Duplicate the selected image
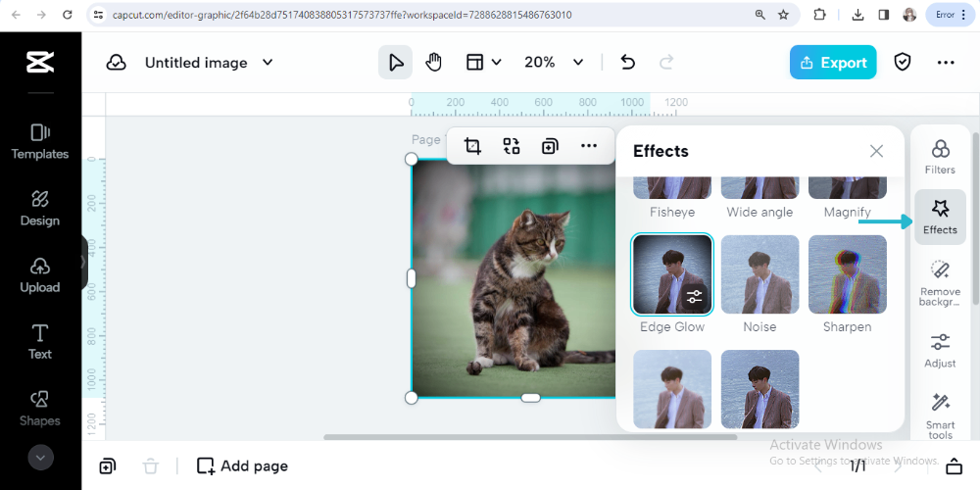The height and width of the screenshot is (490, 980). (550, 146)
